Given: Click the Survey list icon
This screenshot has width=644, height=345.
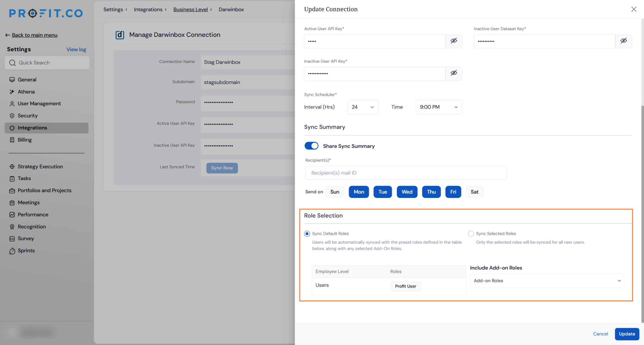Looking at the screenshot, I should pos(12,239).
